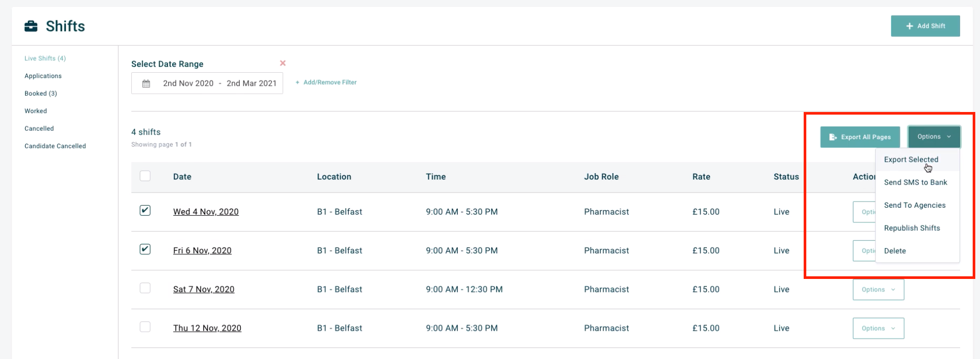The height and width of the screenshot is (359, 980).
Task: Click the calendar icon in date range
Action: pos(147,84)
